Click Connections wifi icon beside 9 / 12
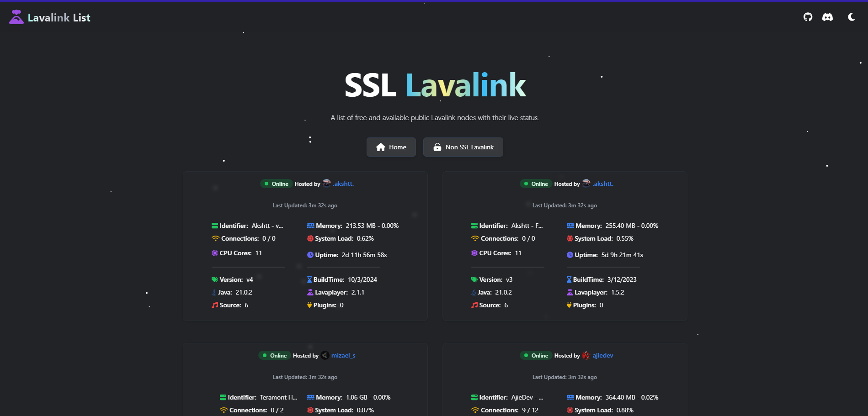Image resolution: width=868 pixels, height=416 pixels. (475, 410)
